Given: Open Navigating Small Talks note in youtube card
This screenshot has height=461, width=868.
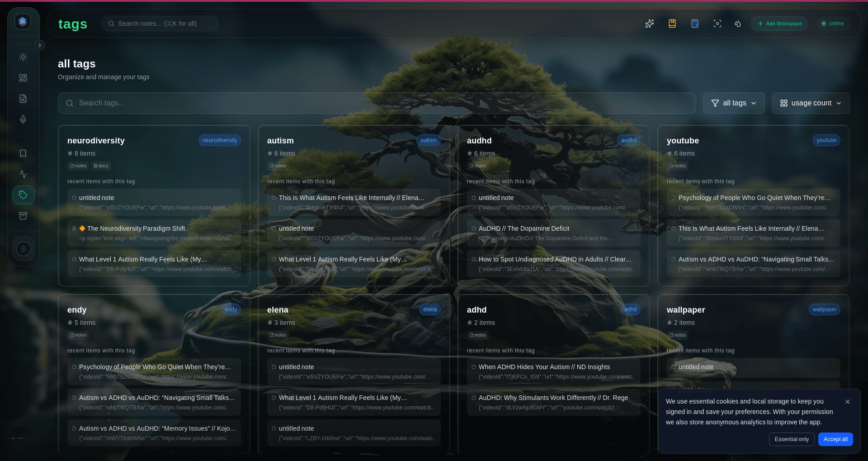Looking at the screenshot, I should pos(754,264).
